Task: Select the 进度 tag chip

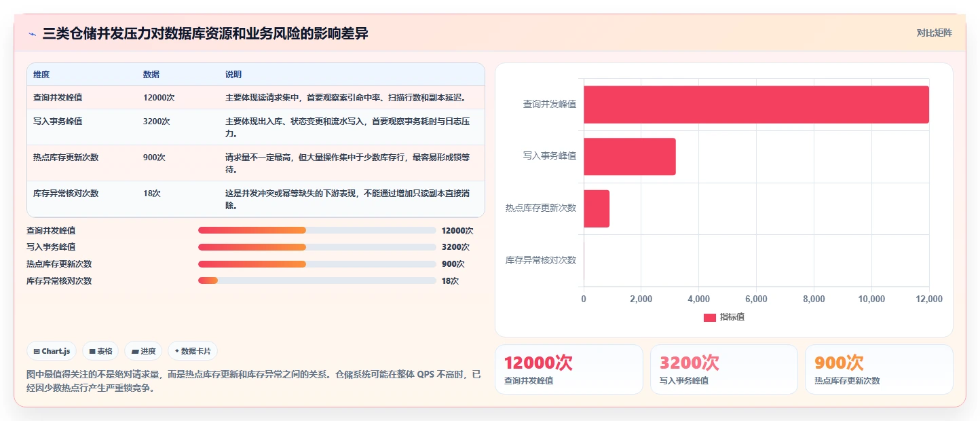Action: [x=144, y=351]
